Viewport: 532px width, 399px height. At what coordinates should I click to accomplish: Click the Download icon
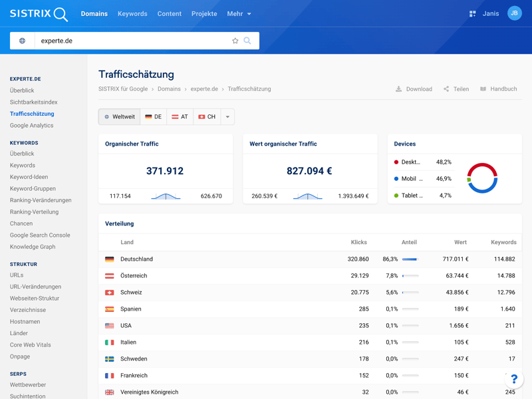point(399,89)
